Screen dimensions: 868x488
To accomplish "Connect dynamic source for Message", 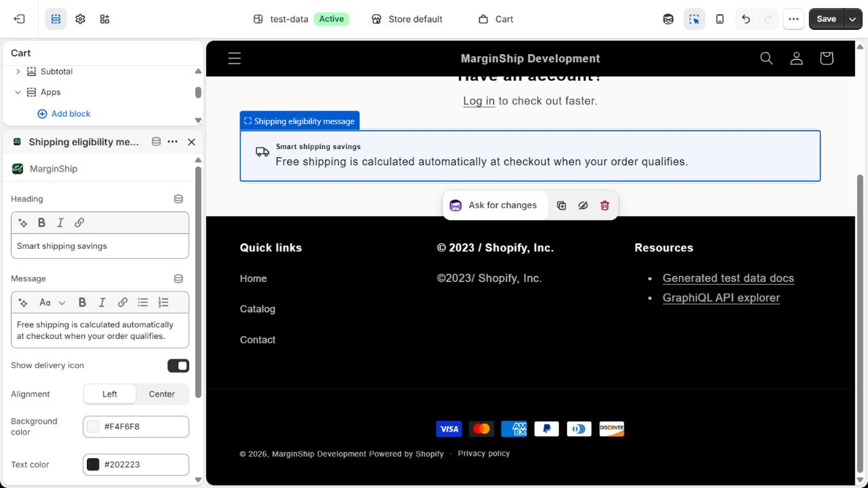I will click(x=178, y=279).
